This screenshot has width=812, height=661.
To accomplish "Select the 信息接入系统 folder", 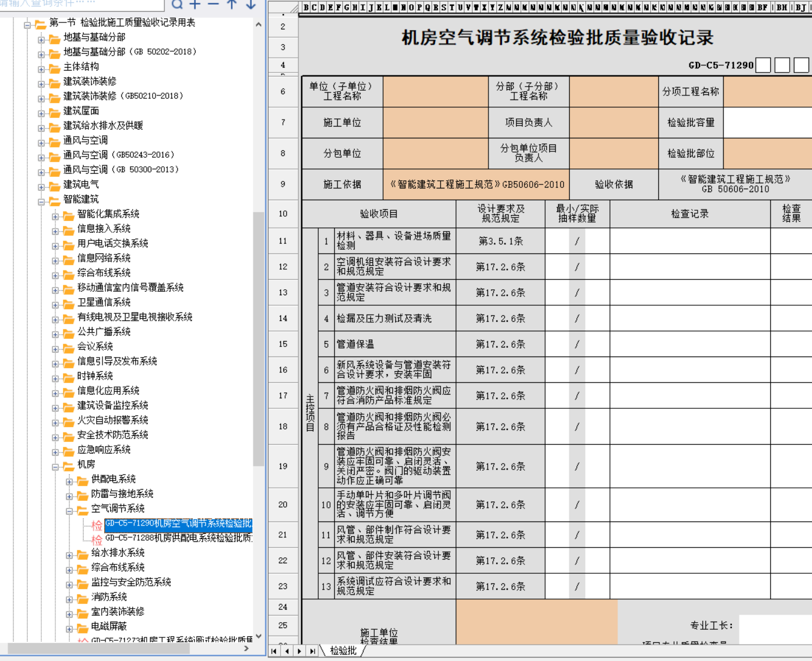I will pos(104,229).
